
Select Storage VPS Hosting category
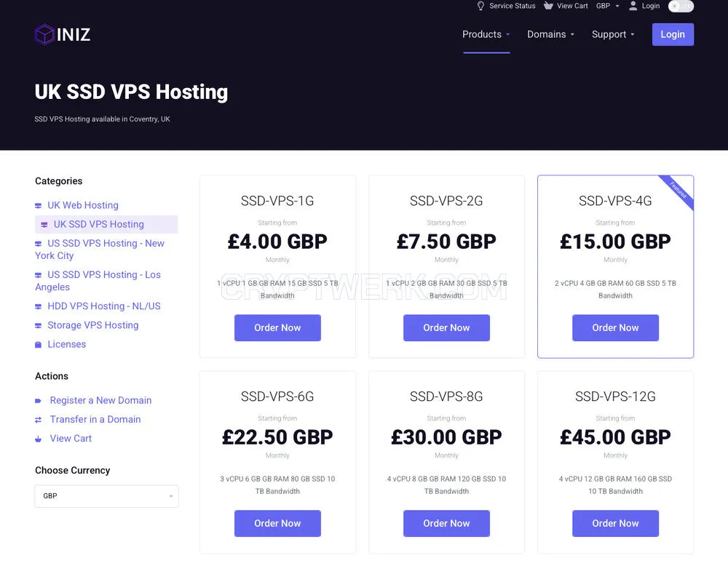[x=93, y=325]
